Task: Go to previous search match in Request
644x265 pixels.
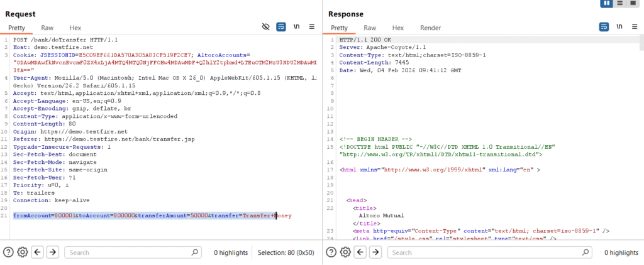Action: point(38,252)
